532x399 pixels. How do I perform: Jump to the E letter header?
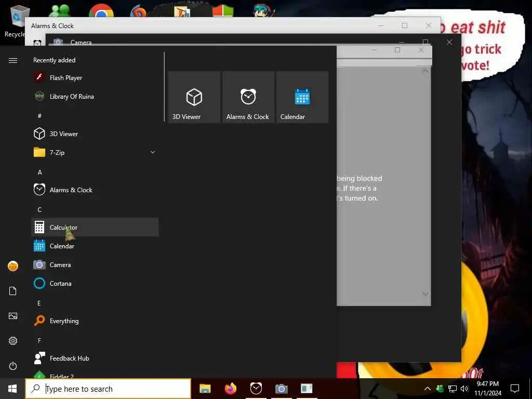(x=39, y=303)
